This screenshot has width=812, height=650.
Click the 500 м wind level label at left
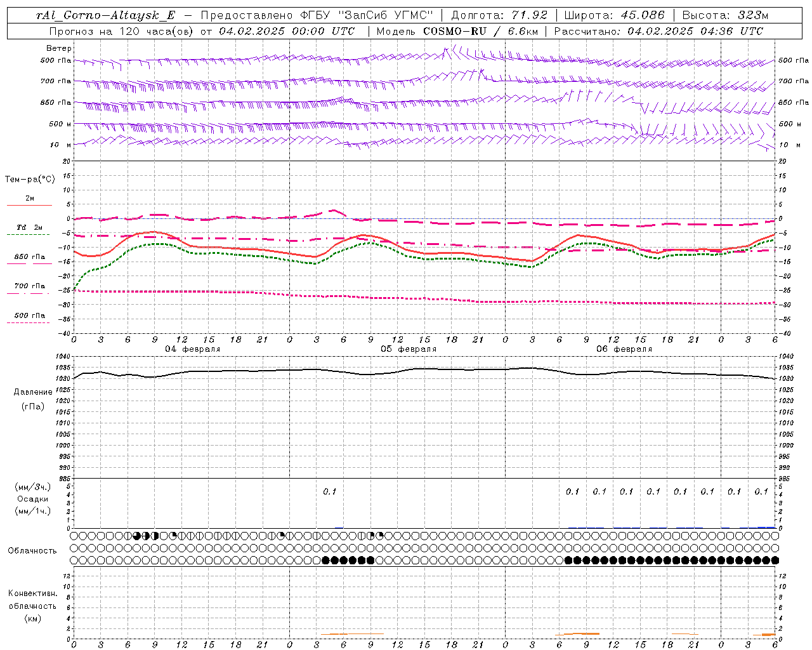(60, 124)
